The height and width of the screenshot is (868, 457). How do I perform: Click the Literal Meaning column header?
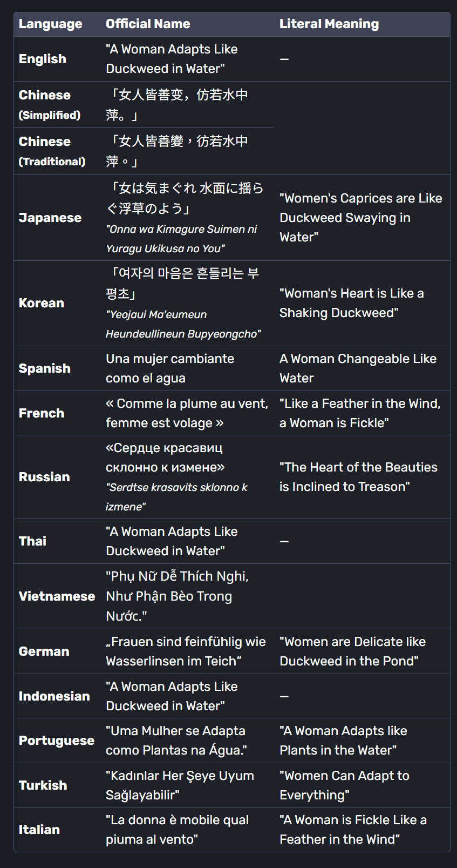329,24
